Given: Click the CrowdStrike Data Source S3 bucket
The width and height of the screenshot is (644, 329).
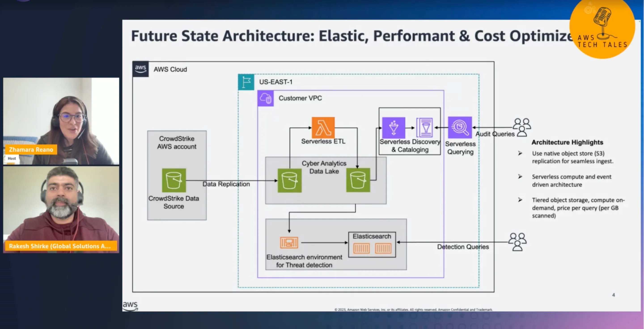Looking at the screenshot, I should (x=174, y=180).
